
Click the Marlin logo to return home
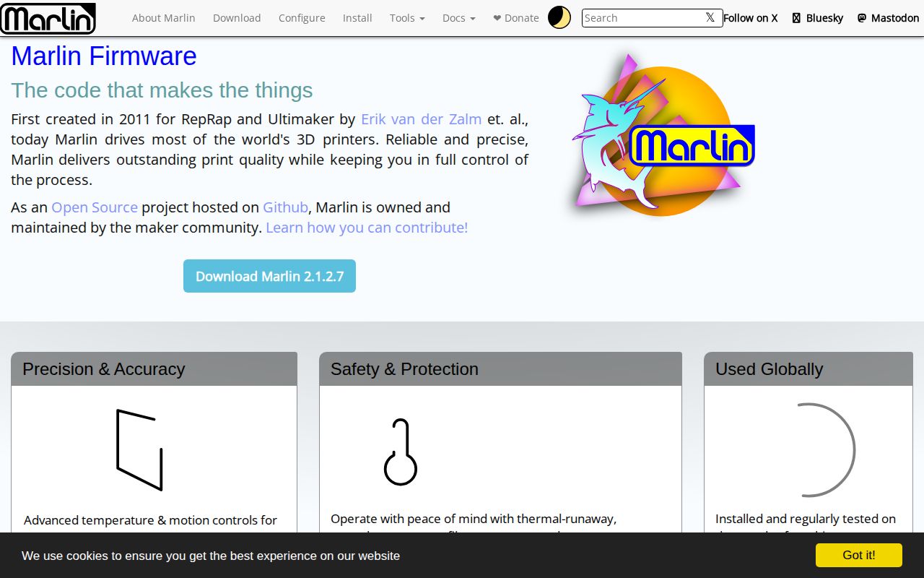pyautogui.click(x=48, y=19)
